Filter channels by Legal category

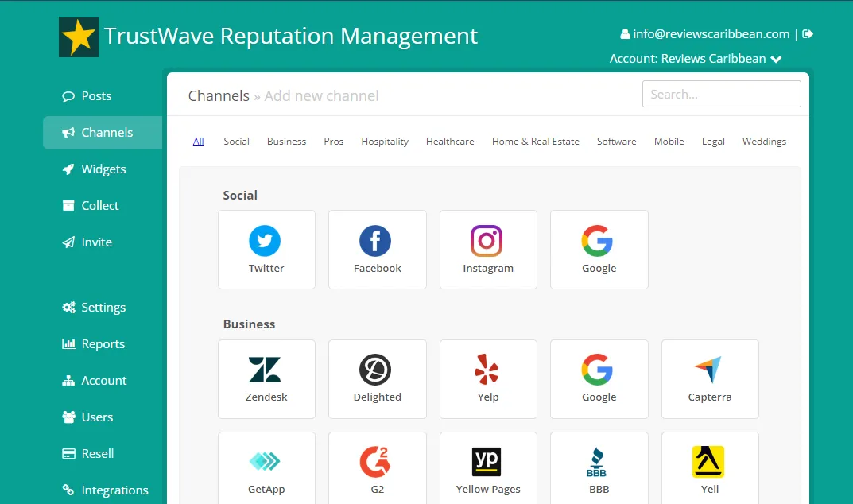[x=713, y=142]
